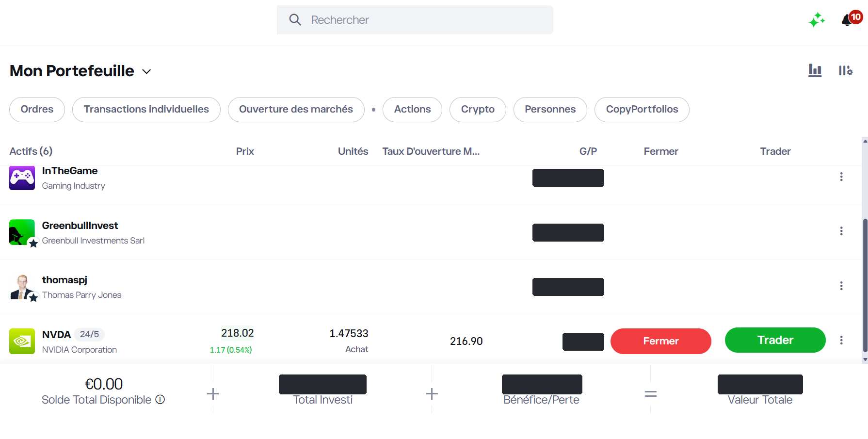Click Bénéfice/Perte label
The image size is (868, 439).
pyautogui.click(x=541, y=400)
